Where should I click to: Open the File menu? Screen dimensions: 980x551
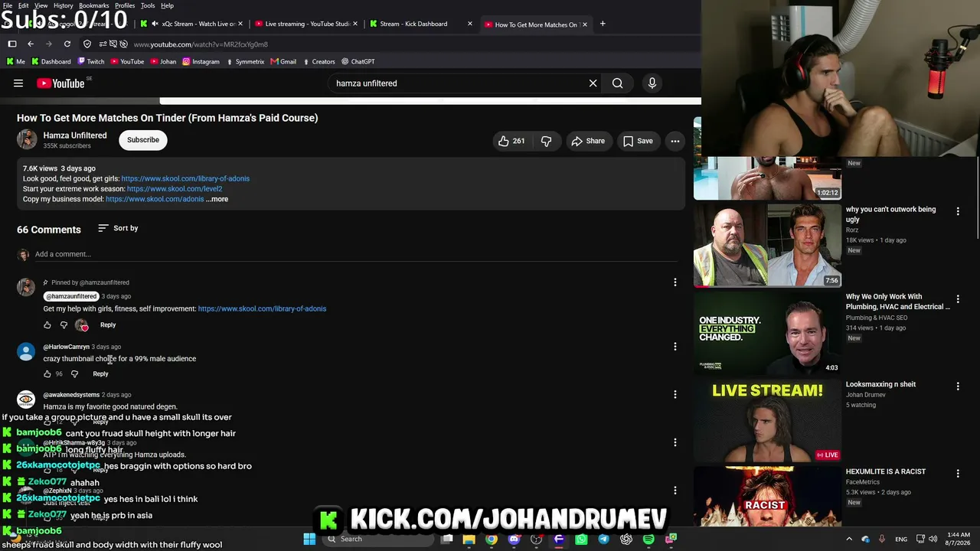[x=7, y=5]
